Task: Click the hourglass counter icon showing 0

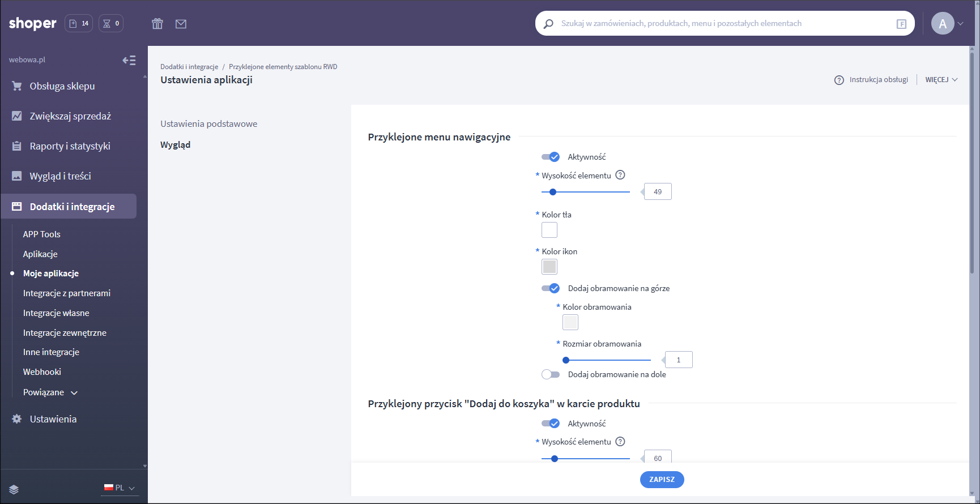Action: coord(111,23)
